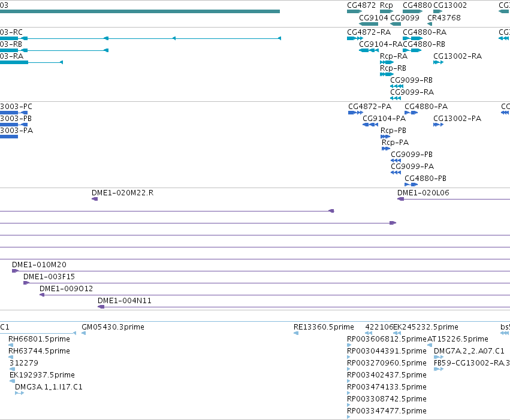Screen dimensions: 510x420
Task: Select BAC clone DME1-004N11
Action: coord(304,307)
